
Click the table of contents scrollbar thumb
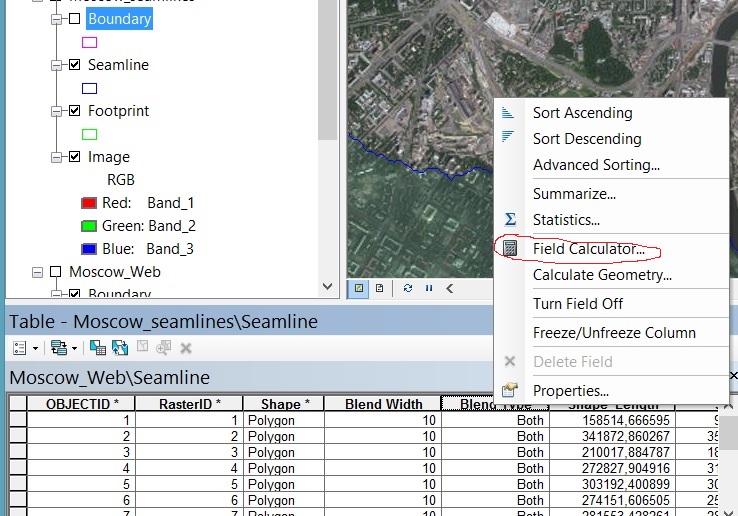point(328,70)
